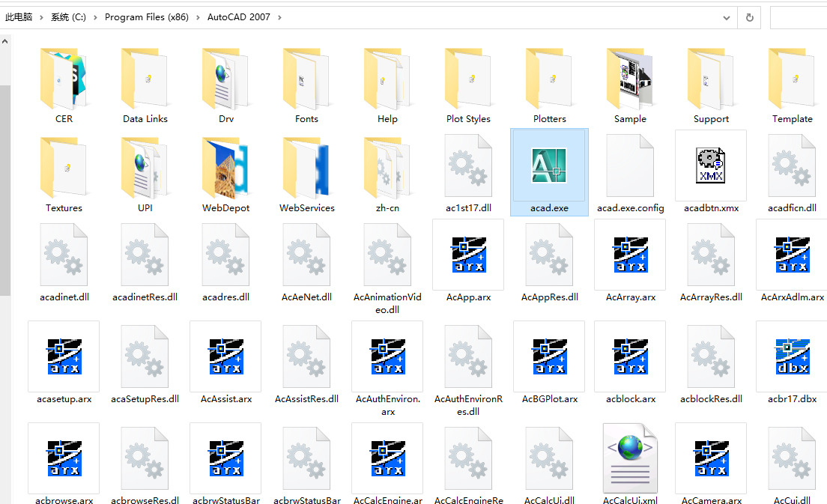Collapse the navigation pane up arrow
Viewport: 827px width, 504px height.
pos(4,40)
